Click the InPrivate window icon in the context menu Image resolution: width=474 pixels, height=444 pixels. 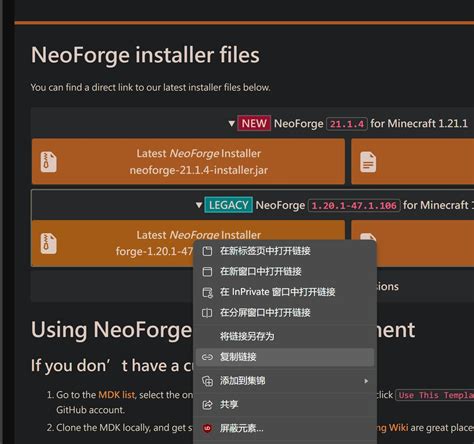(207, 292)
